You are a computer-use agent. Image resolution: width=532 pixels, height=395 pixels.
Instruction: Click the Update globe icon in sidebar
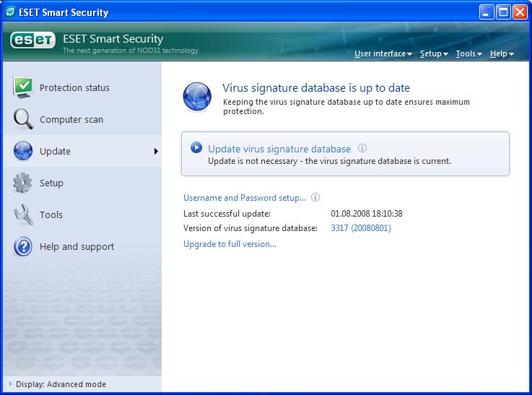(x=23, y=151)
